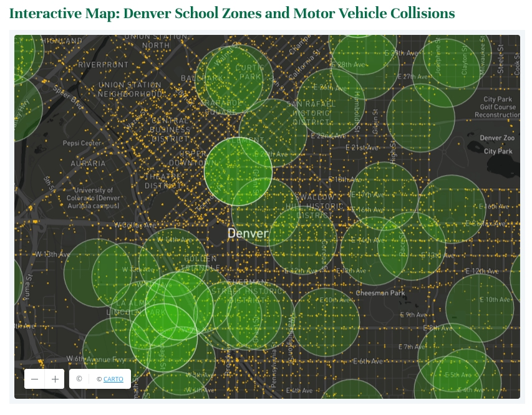Click the City Park label below Denver Zoo
Image resolution: width=532 pixels, height=415 pixels.
[x=498, y=151]
